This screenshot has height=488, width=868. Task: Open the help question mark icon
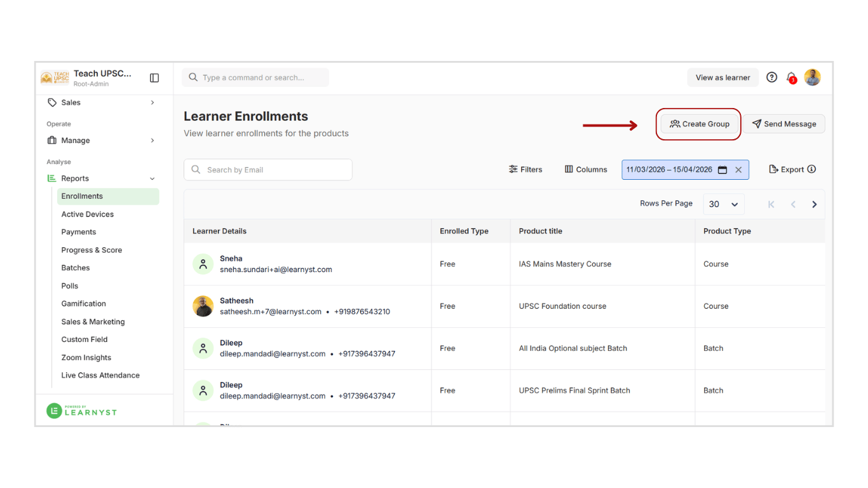click(771, 78)
